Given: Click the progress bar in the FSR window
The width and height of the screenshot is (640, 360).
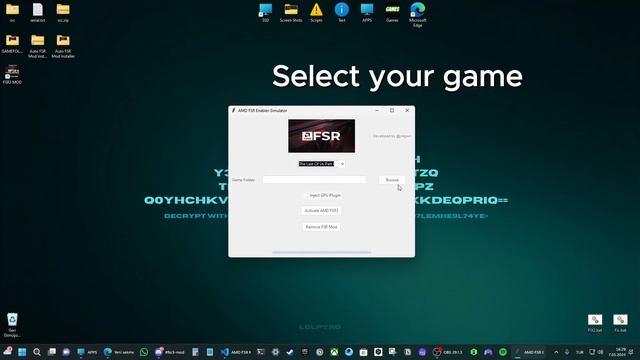Looking at the screenshot, I should [x=321, y=252].
